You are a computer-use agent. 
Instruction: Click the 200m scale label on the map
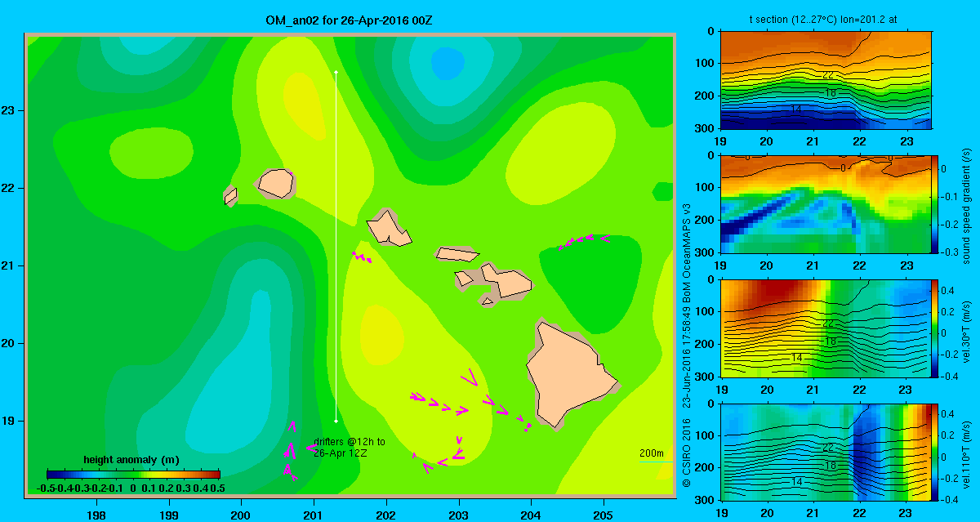[651, 453]
